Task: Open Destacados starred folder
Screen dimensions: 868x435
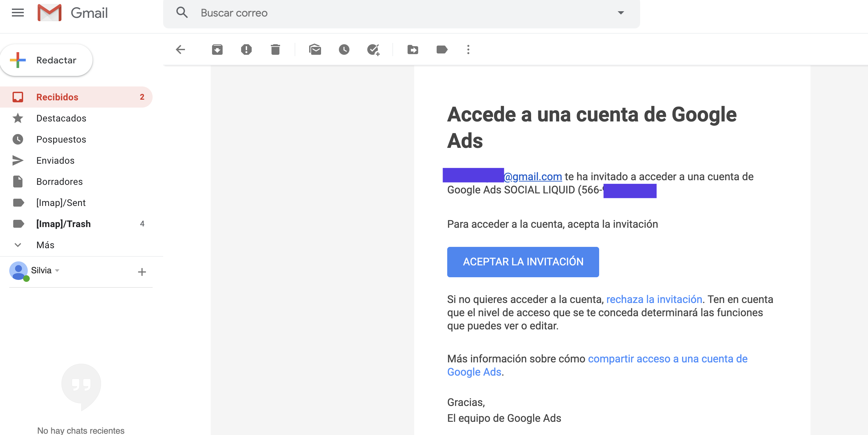Action: tap(76, 118)
